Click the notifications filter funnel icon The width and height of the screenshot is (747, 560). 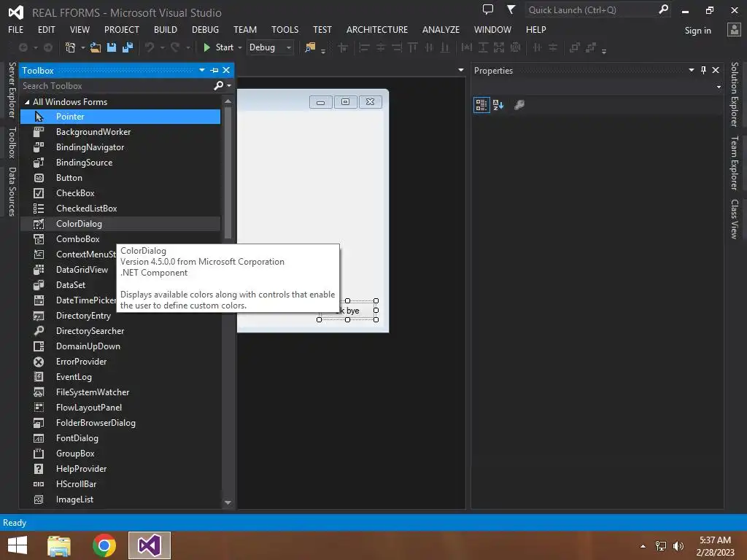pos(511,9)
